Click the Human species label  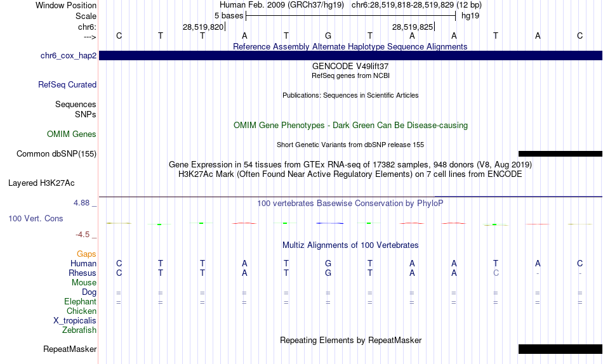pos(83,263)
